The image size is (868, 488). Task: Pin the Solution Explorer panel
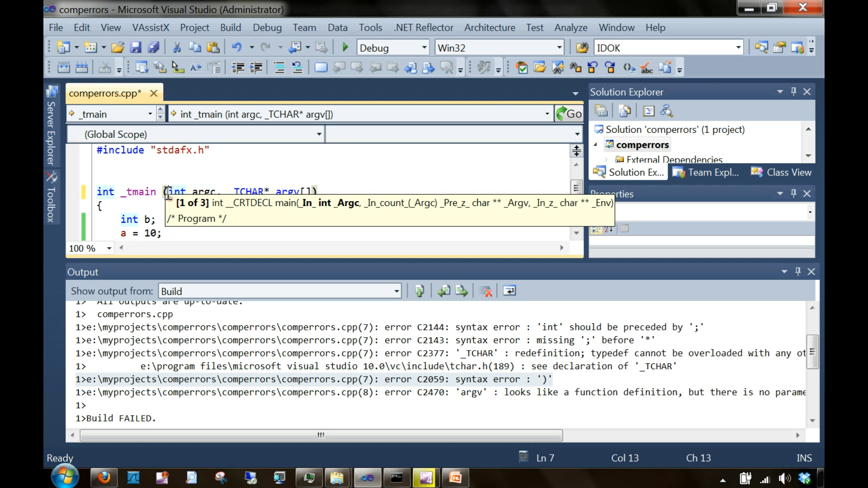tap(793, 91)
